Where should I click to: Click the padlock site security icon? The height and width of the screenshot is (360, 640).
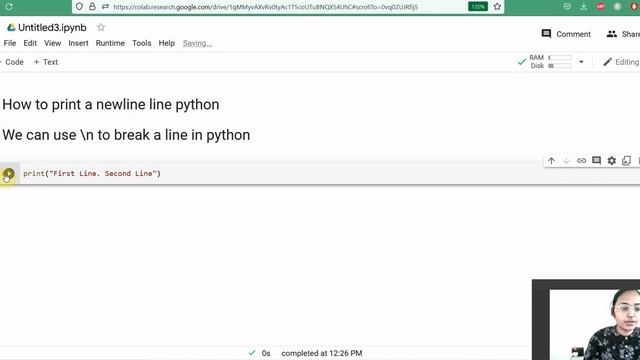pos(92,7)
